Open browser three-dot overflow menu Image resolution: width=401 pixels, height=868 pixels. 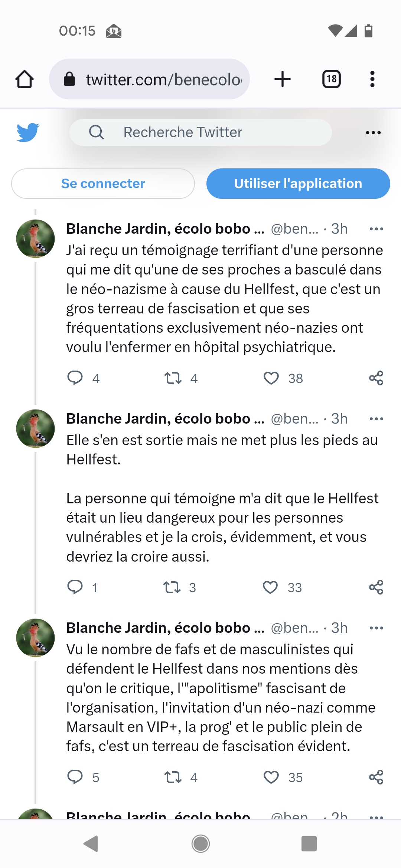[372, 79]
